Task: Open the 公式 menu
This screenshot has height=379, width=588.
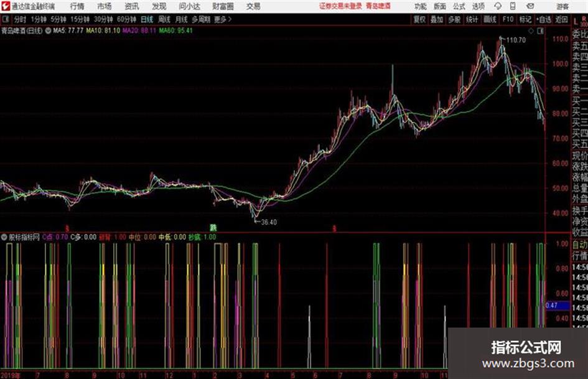Action: pyautogui.click(x=459, y=6)
